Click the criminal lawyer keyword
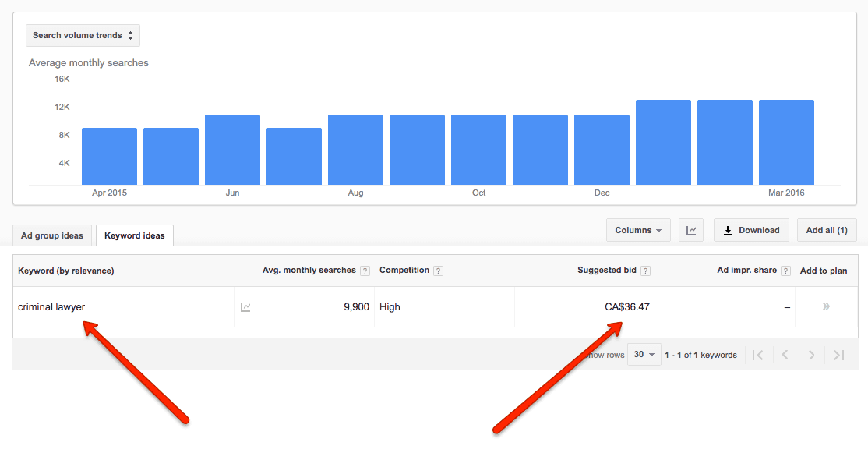This screenshot has height=460, width=868. (x=51, y=306)
